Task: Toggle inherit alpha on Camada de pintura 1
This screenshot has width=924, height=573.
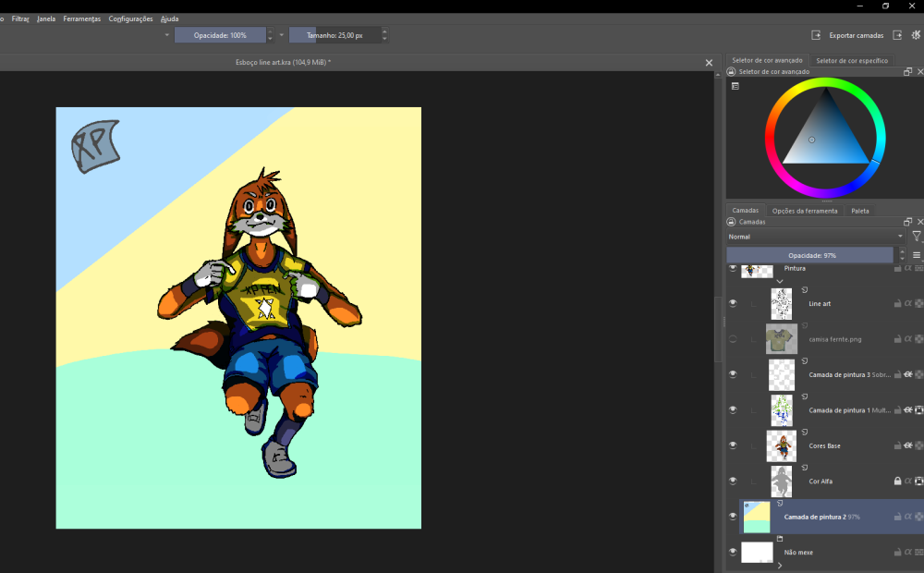Action: coord(908,410)
